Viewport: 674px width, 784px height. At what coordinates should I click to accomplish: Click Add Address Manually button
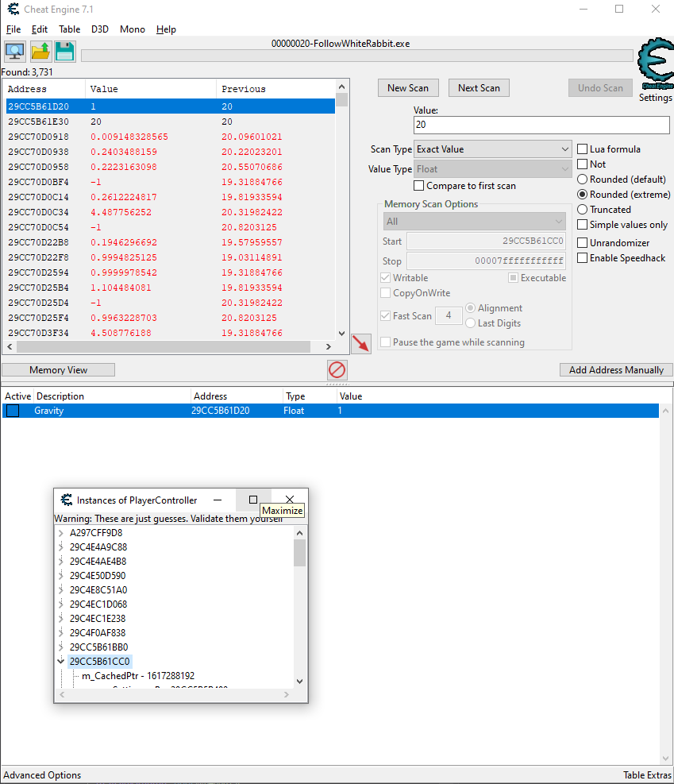point(616,370)
